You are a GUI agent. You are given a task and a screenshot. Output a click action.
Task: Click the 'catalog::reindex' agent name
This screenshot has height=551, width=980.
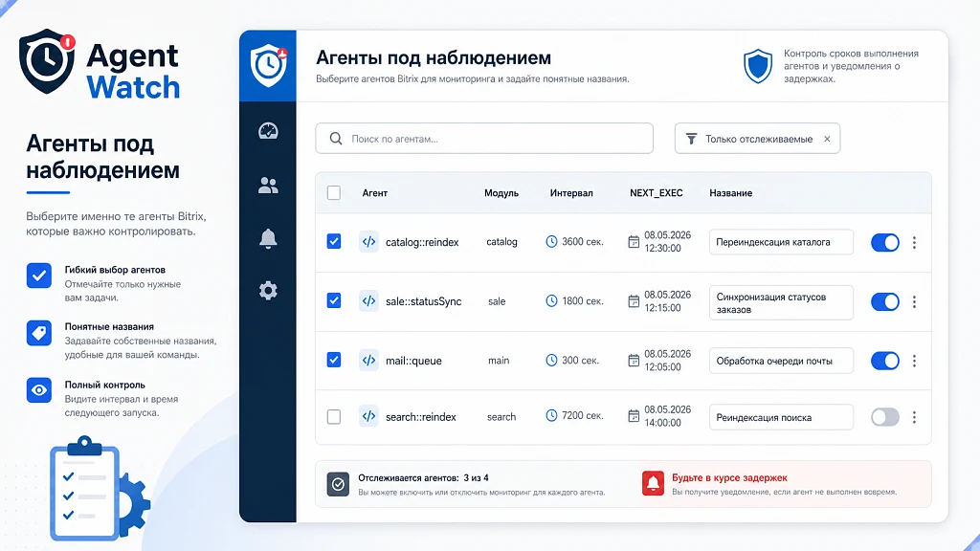click(x=422, y=242)
